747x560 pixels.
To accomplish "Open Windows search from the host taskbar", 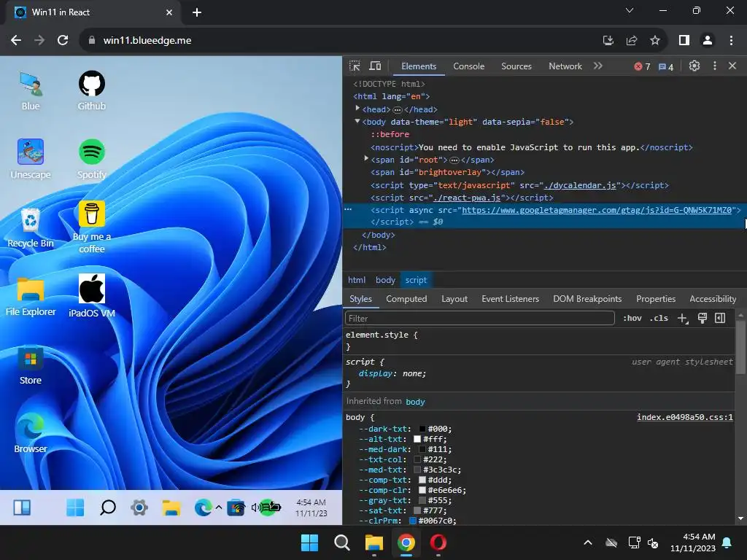I will coord(341,542).
